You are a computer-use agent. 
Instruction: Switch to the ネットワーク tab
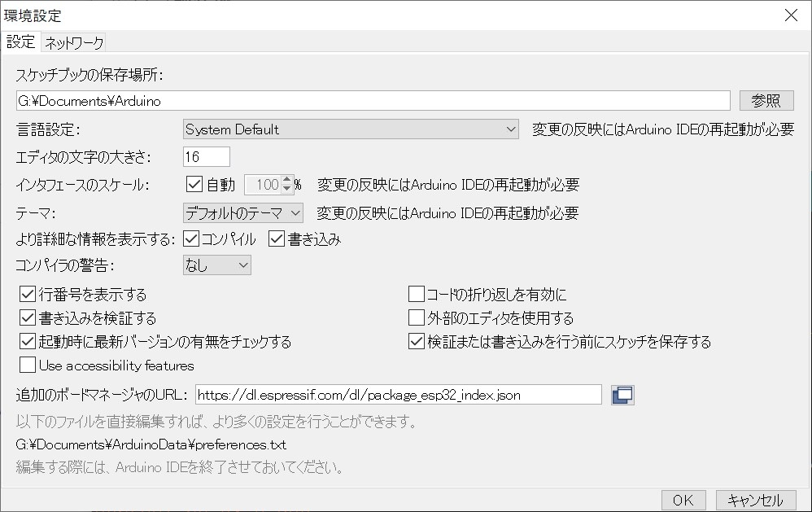coord(74,43)
